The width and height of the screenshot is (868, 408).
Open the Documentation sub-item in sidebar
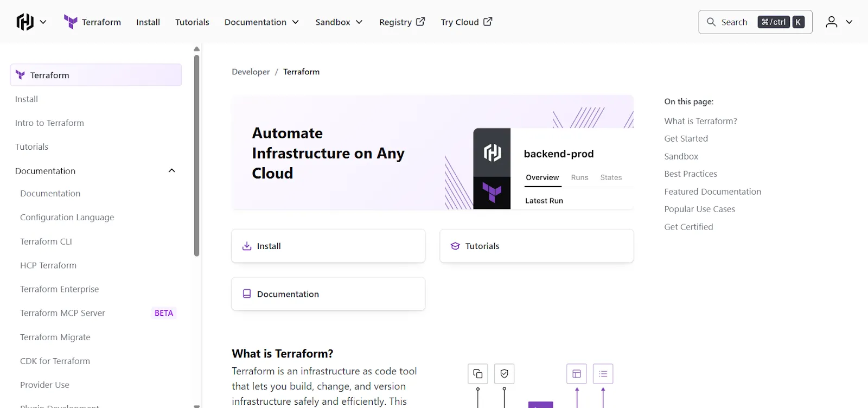click(x=50, y=194)
